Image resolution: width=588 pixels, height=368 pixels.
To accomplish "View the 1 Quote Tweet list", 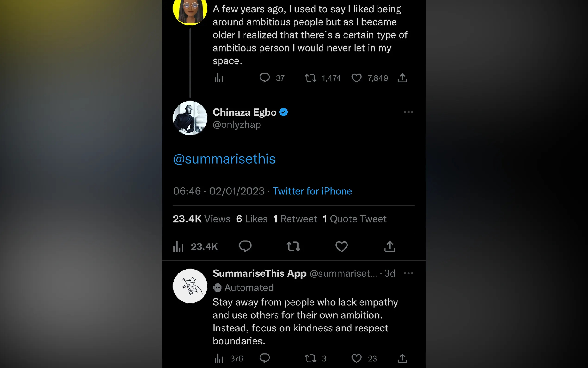I will tap(354, 219).
